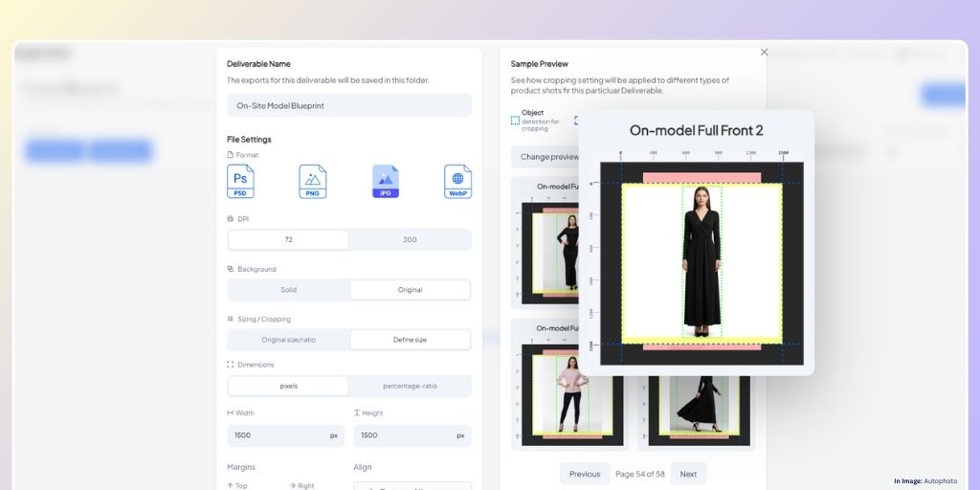
Task: Switch dimensions to percentage-ratio
Action: click(410, 386)
